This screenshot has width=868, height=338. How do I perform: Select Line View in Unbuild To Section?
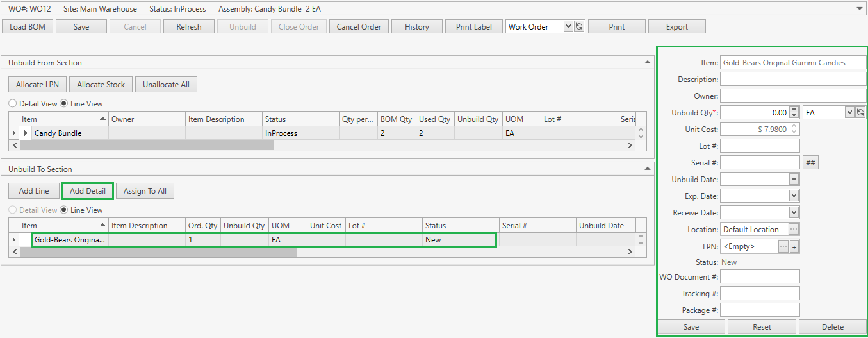click(64, 210)
